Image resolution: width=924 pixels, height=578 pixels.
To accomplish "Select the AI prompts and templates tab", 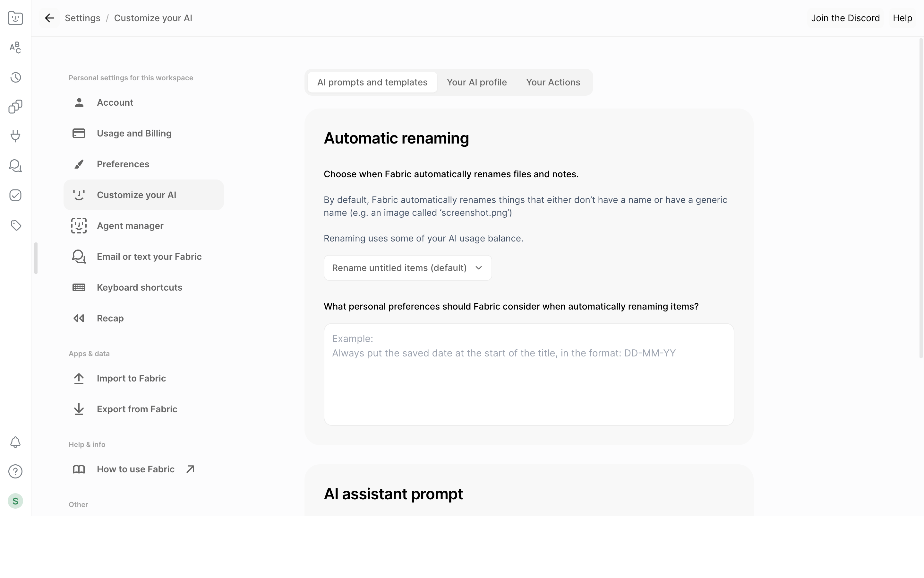I will pyautogui.click(x=372, y=82).
